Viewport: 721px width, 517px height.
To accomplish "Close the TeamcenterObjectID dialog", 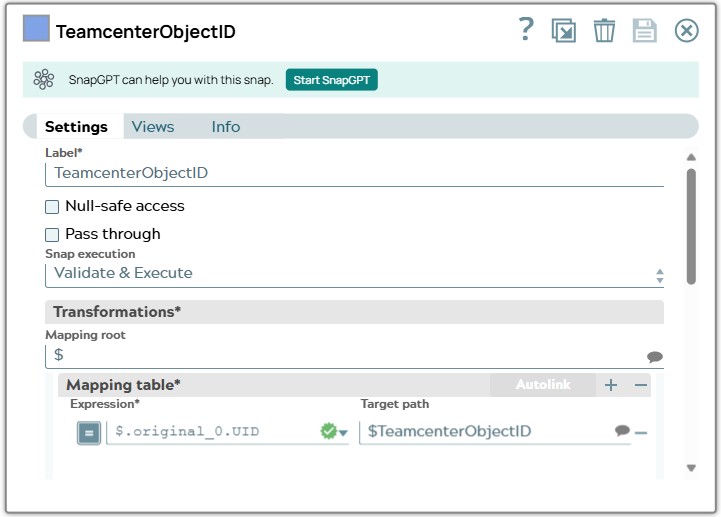I will tap(687, 30).
